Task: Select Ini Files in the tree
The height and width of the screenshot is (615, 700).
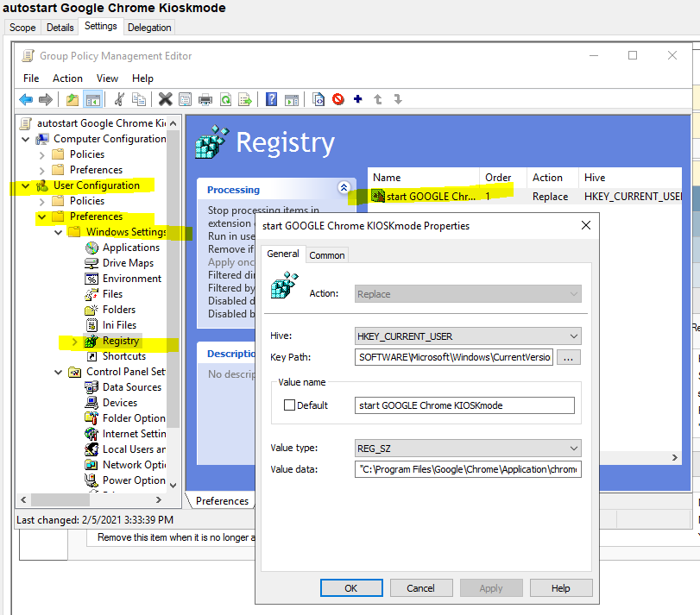Action: (x=119, y=325)
